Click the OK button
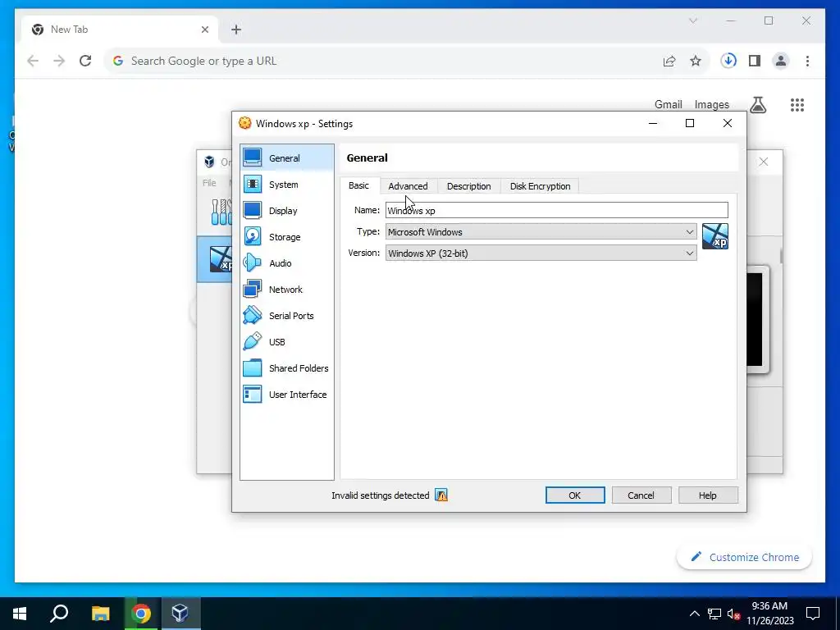The image size is (840, 630). [575, 495]
